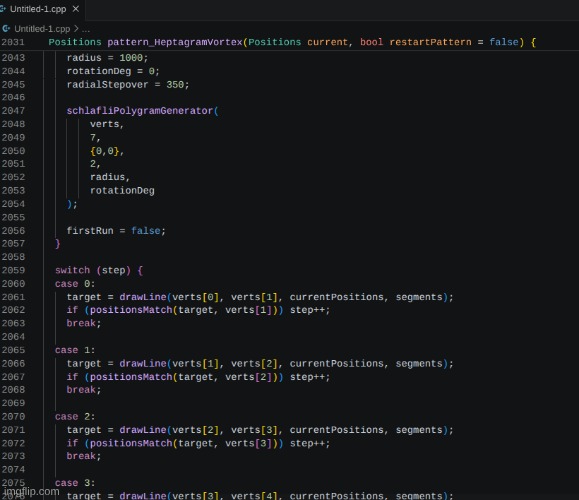The height and width of the screenshot is (500, 579).
Task: Click line number 2047 in the gutter
Action: [x=13, y=111]
